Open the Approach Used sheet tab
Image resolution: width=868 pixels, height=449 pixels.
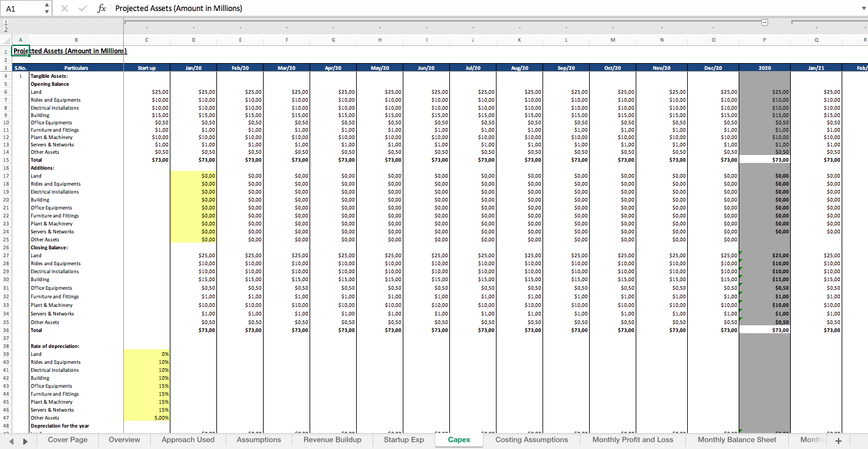(188, 440)
